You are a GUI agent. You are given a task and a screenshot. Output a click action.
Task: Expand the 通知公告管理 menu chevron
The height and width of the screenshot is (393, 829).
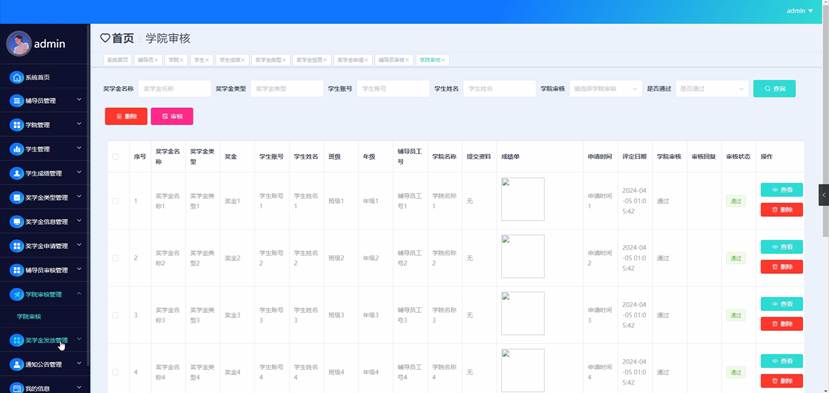[79, 363]
